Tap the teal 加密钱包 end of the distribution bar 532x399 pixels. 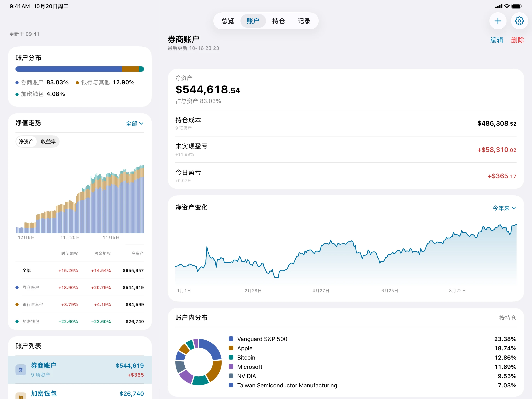(x=142, y=69)
